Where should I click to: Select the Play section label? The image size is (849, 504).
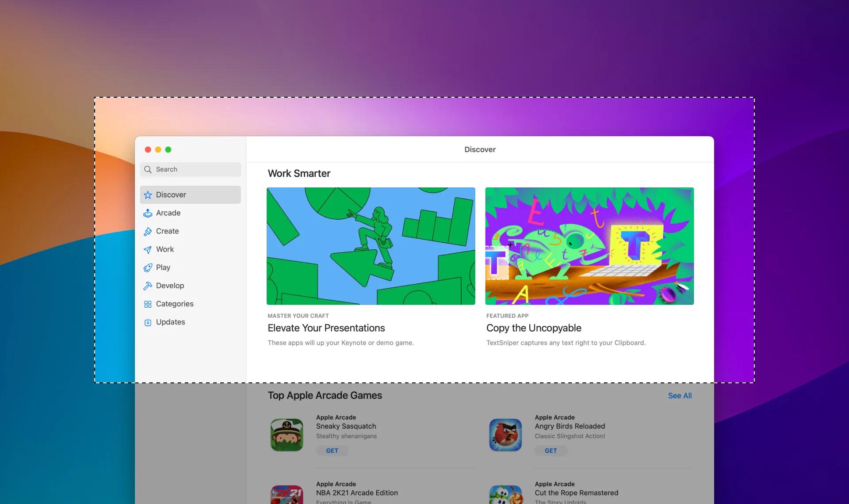pos(163,267)
